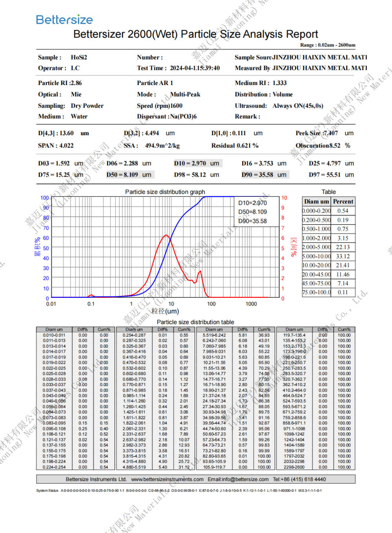This screenshot has height=533, width=392.
Task: Click the Particle size distribution graph title
Action: click(x=165, y=192)
